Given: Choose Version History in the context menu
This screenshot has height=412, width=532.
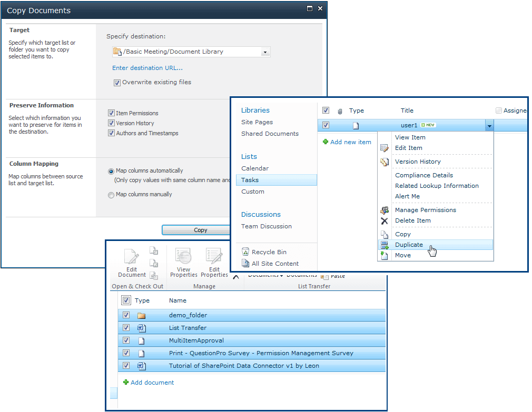Looking at the screenshot, I should [x=418, y=162].
